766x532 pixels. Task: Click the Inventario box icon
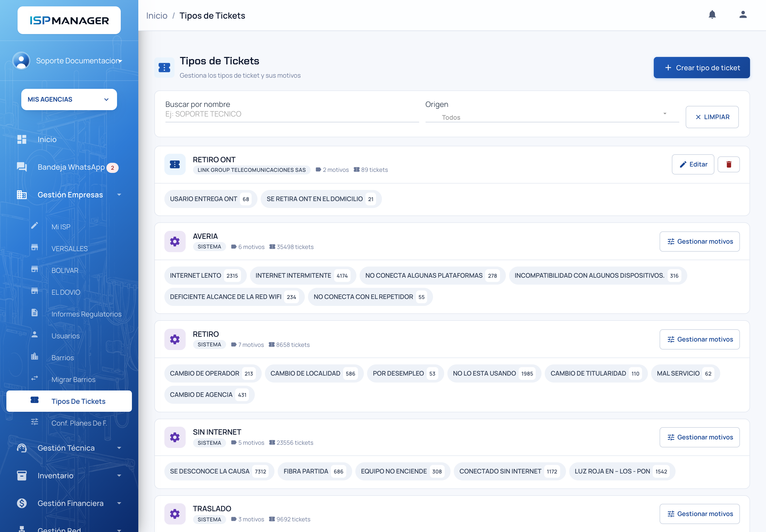click(x=22, y=475)
